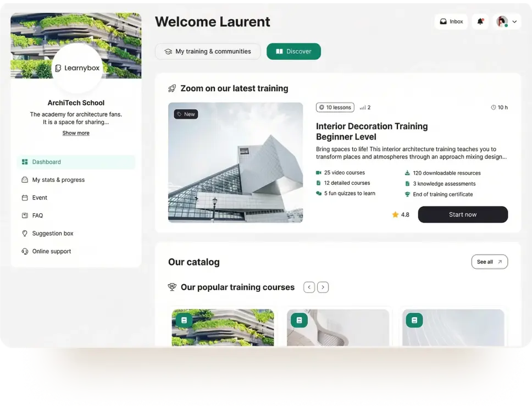Click the trophy icon beside popular training courses
Image resolution: width=532 pixels, height=409 pixels.
pos(172,287)
